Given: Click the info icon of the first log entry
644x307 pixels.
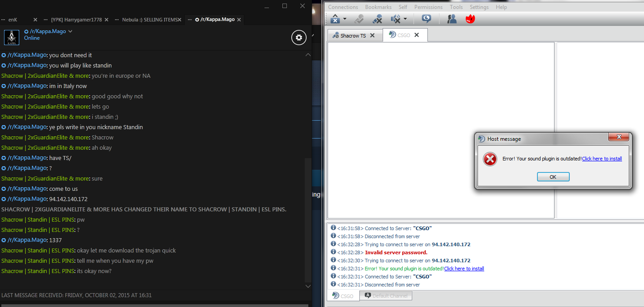Looking at the screenshot, I should point(333,228).
